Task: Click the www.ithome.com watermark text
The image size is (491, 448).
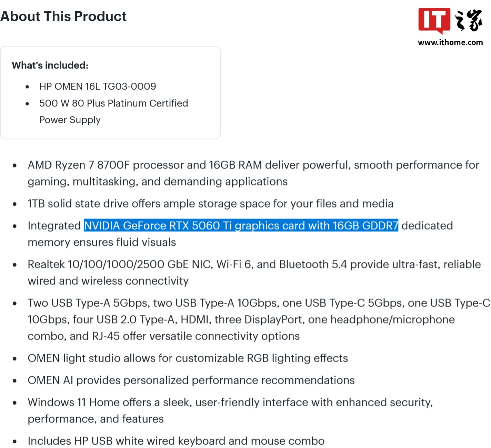Action: 450,42
